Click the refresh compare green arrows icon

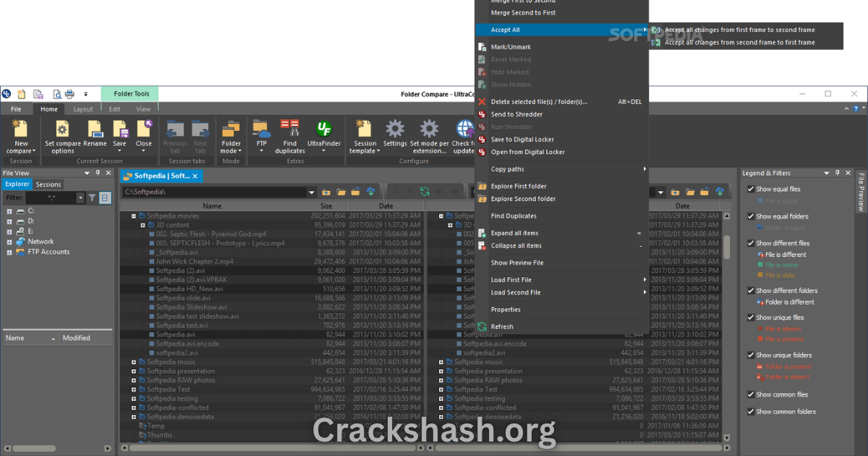pos(425,192)
